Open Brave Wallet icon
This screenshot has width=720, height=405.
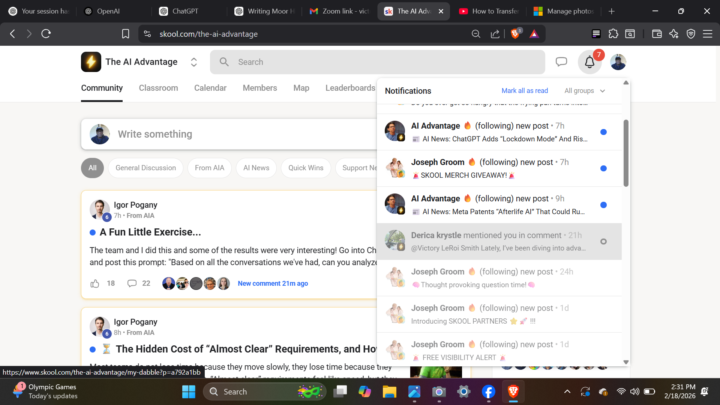pos(657,34)
